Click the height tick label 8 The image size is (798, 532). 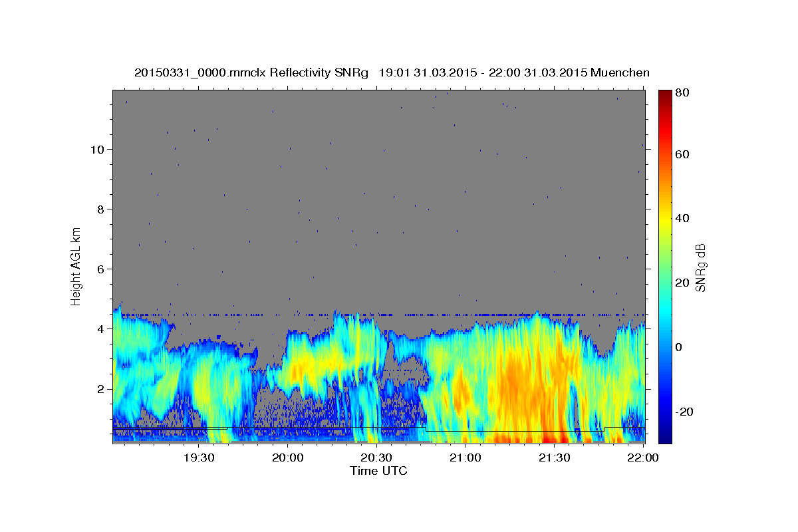[101, 209]
